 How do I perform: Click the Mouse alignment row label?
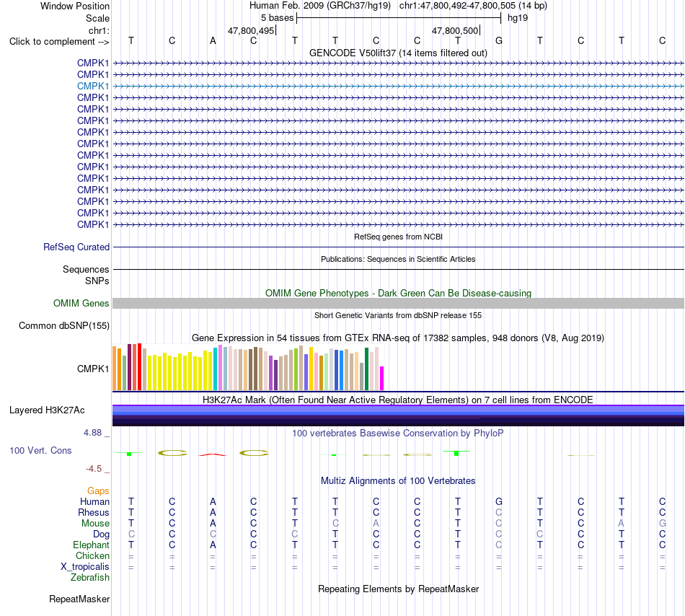tap(95, 524)
